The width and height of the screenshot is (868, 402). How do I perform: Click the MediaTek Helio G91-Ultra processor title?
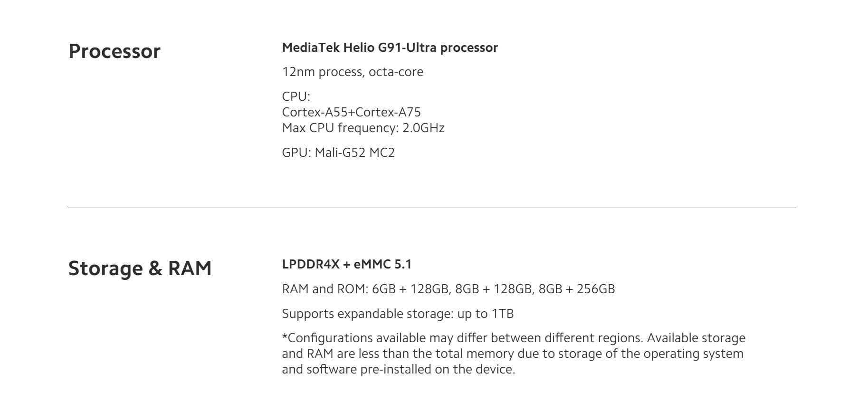click(390, 48)
